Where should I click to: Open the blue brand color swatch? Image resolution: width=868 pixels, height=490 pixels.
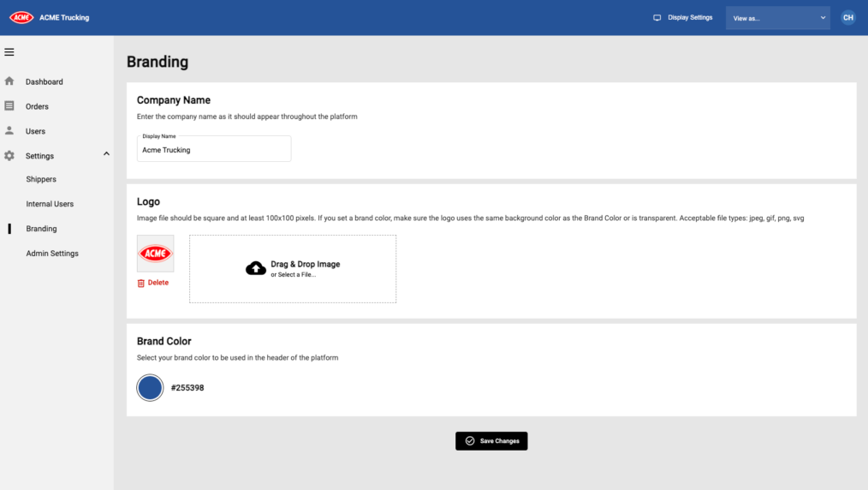coord(150,387)
